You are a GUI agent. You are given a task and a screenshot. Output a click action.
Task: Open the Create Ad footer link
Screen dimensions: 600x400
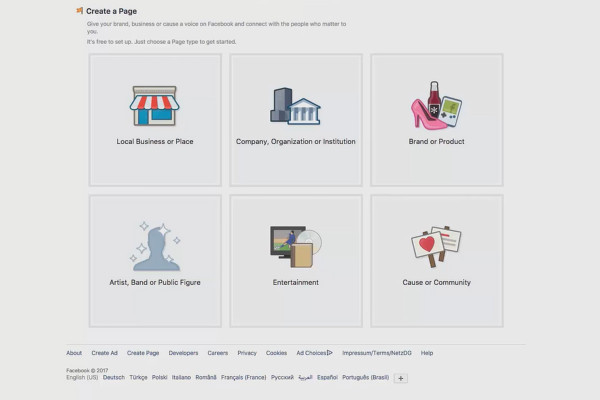pyautogui.click(x=104, y=353)
